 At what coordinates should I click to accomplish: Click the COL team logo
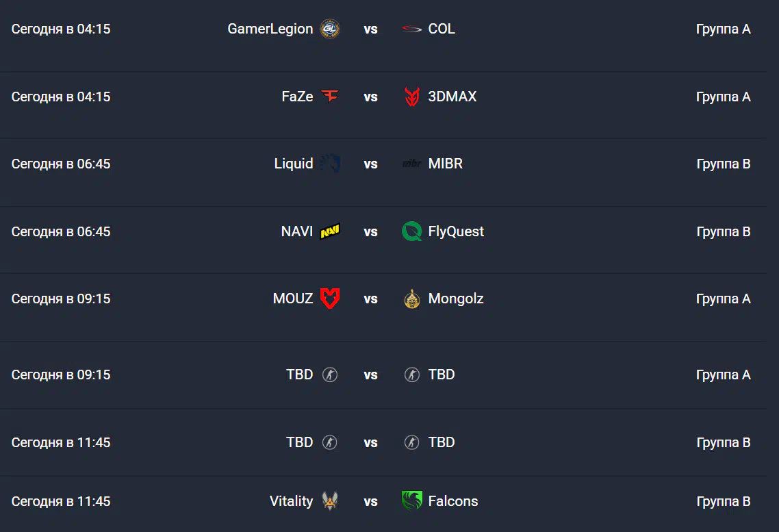[412, 29]
